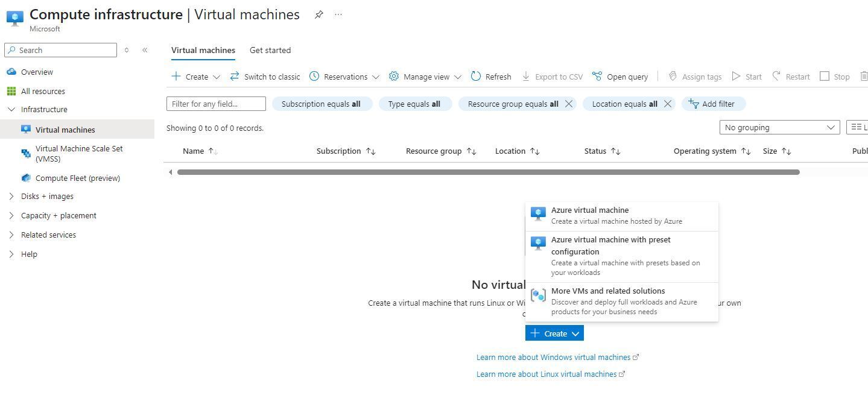868x404 pixels.
Task: Remove the Location filter
Action: tap(668, 104)
